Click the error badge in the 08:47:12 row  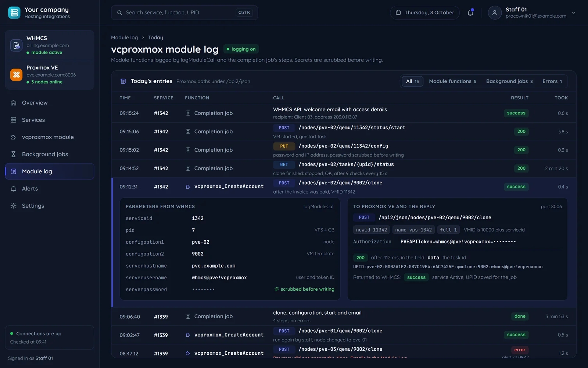[x=520, y=350]
